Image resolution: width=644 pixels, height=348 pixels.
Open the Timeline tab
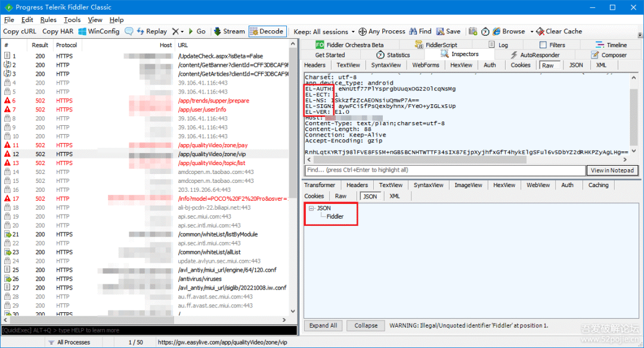click(x=611, y=45)
